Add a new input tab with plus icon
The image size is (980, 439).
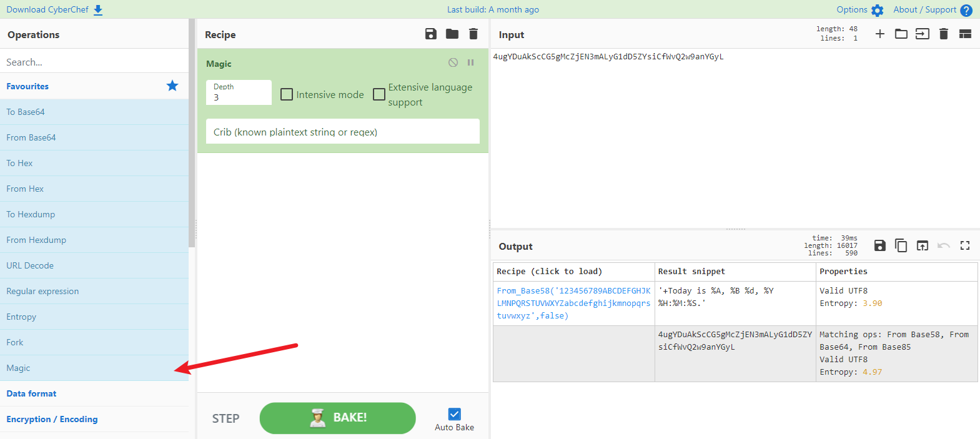click(880, 34)
